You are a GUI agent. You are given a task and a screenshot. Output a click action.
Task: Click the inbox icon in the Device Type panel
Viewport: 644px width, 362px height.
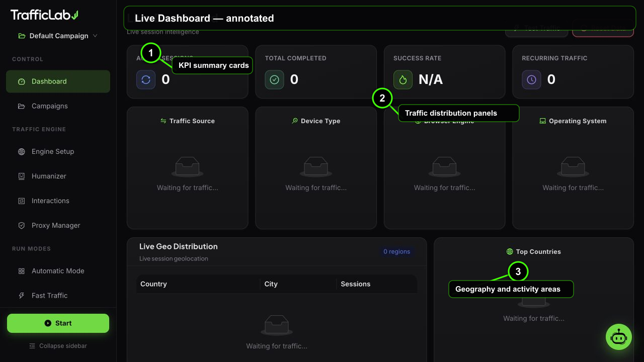[316, 167]
